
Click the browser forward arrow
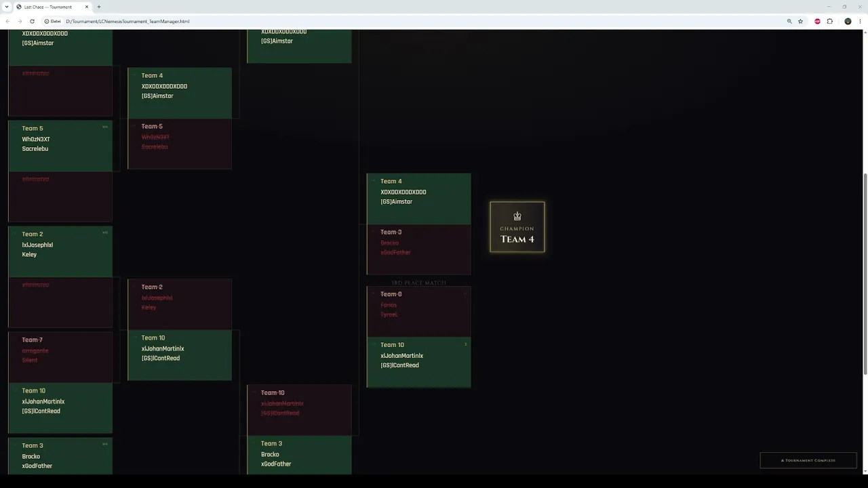[x=20, y=21]
